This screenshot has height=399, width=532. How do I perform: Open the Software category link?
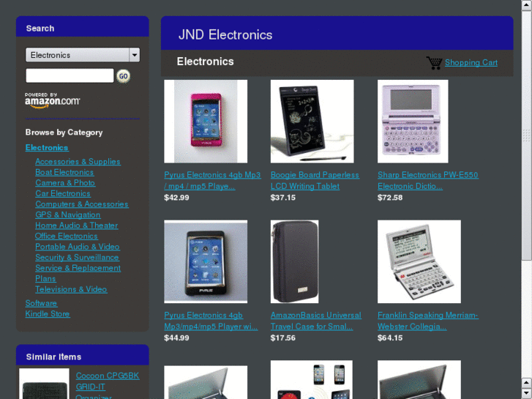pyautogui.click(x=41, y=303)
